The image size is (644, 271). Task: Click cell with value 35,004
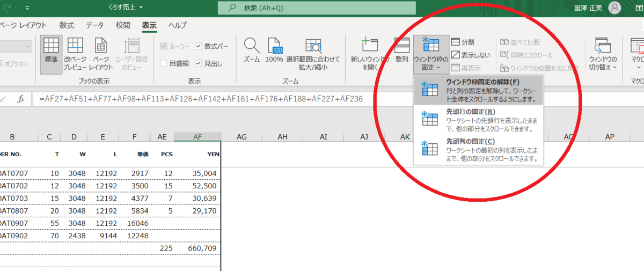tap(197, 173)
